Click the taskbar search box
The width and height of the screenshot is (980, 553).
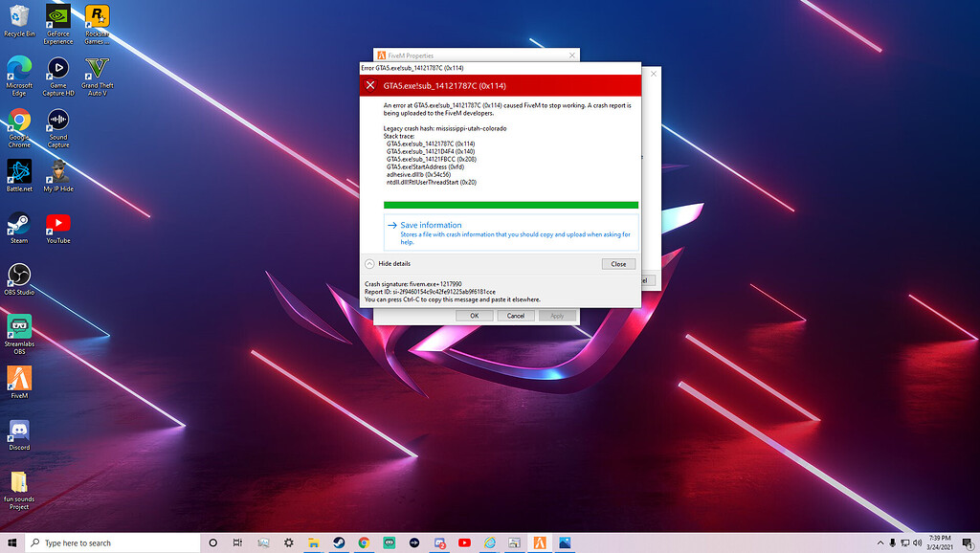pos(113,542)
